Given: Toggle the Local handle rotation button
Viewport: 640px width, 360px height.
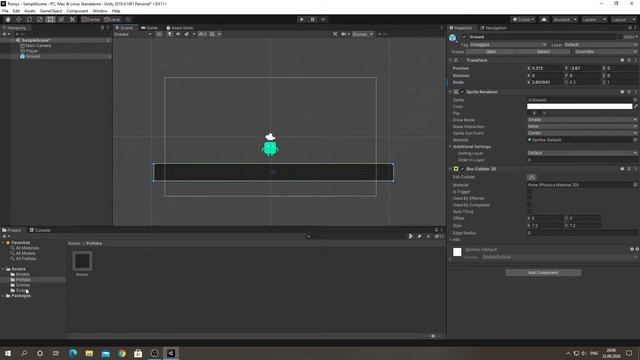Looking at the screenshot, I should pos(112,19).
